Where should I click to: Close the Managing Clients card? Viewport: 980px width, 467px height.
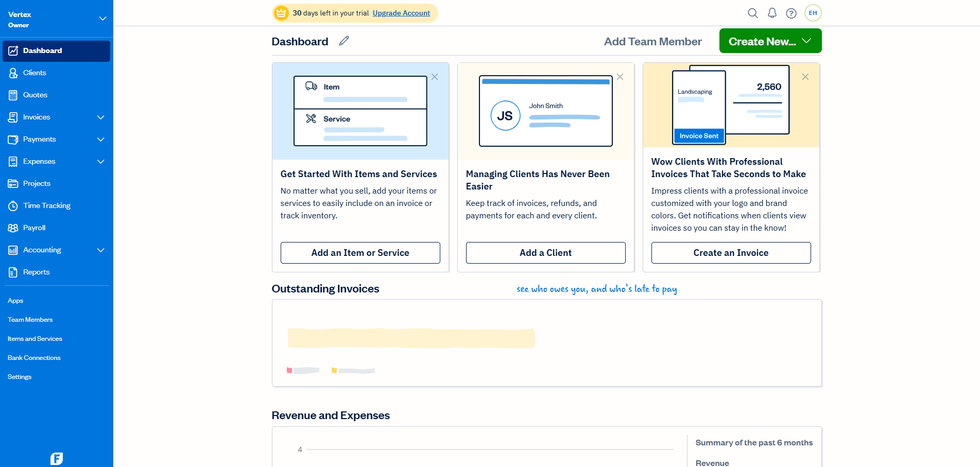[620, 77]
